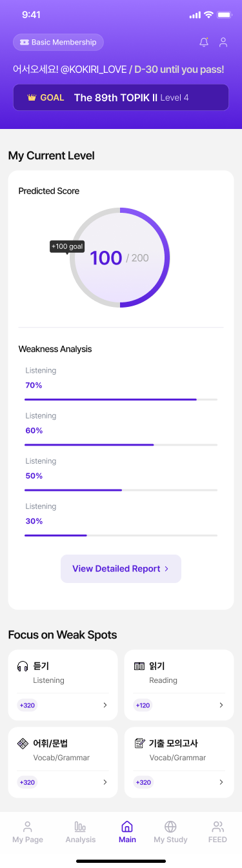Screen dimensions: 242x868
Task: Tap the ticket icon in Basic Membership badge
Action: click(25, 43)
